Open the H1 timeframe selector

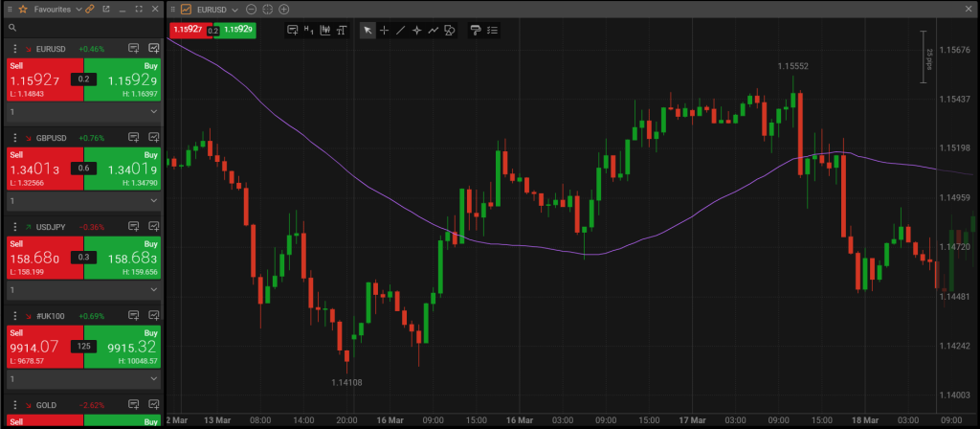point(308,30)
